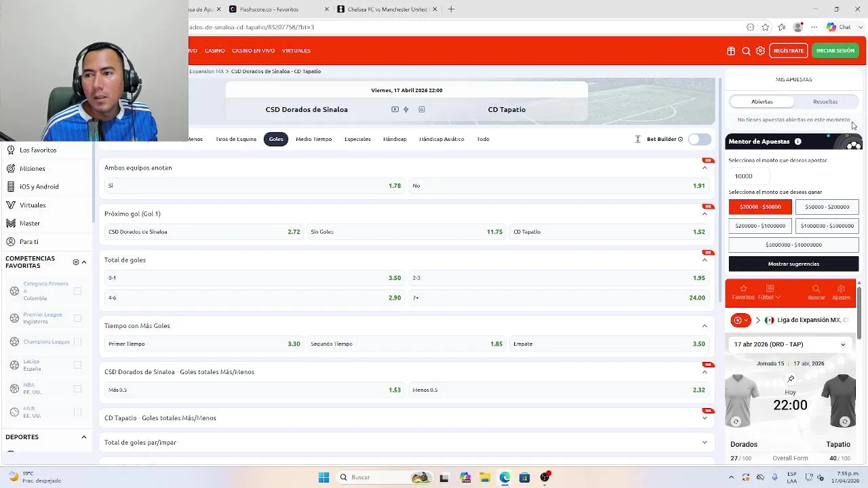Click Mostrar sugerencias button

point(793,264)
